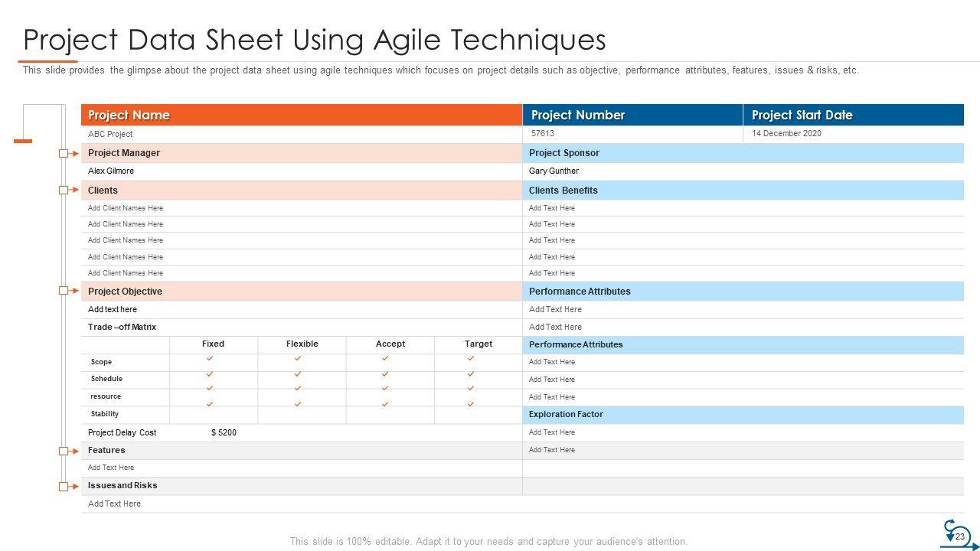This screenshot has height=551, width=980.
Task: Click the topmost checkmark in the Flexible column
Action: 298,358
